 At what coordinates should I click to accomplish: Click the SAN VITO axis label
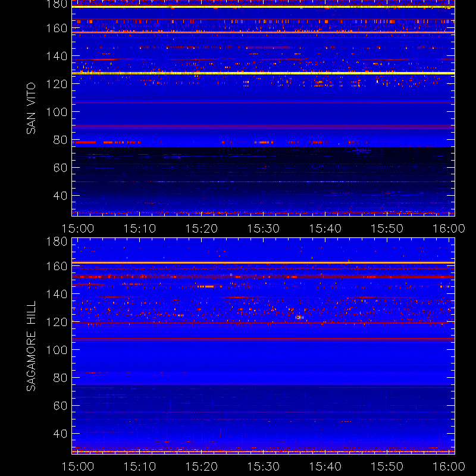[x=31, y=108]
